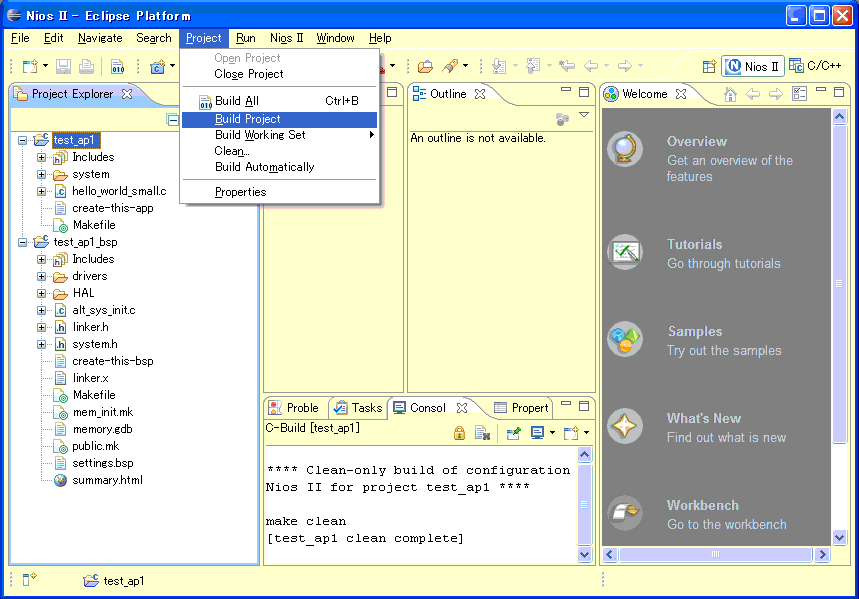Screen dimensions: 859x599
Task: Click the Last Edit Location toolbar icon
Action: click(566, 66)
